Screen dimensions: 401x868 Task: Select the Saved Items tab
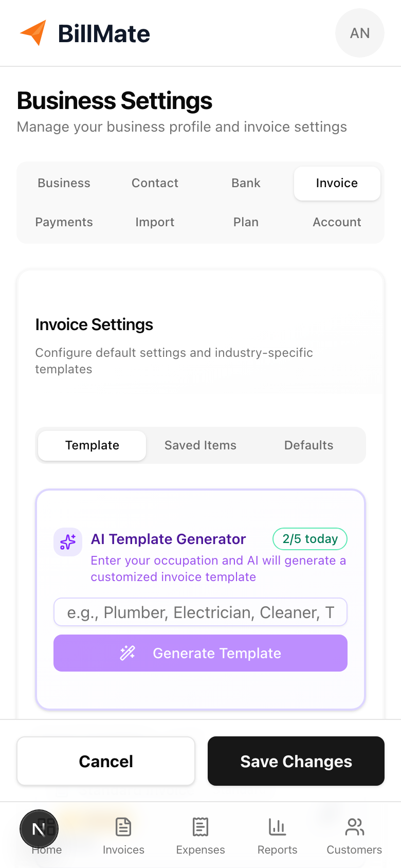200,445
